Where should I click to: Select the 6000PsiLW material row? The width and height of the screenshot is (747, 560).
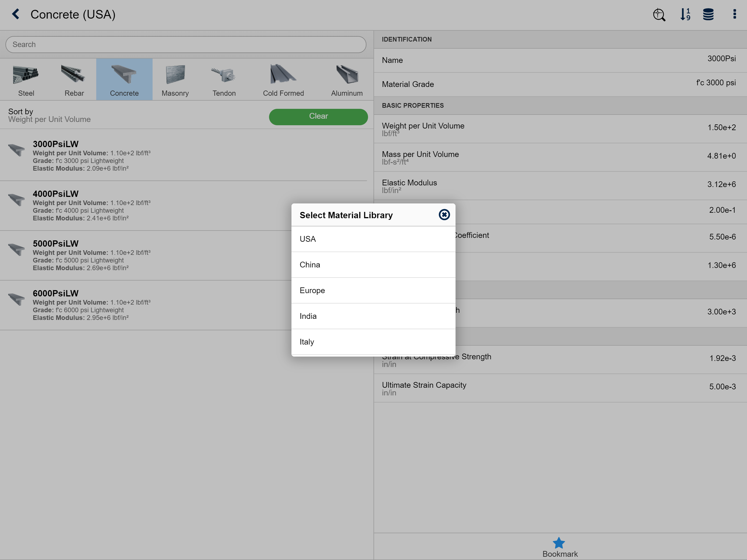tap(183, 305)
